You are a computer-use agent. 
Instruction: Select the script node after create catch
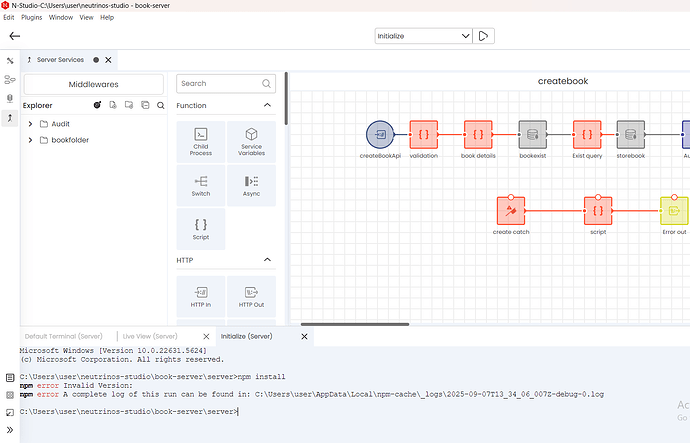(x=598, y=211)
